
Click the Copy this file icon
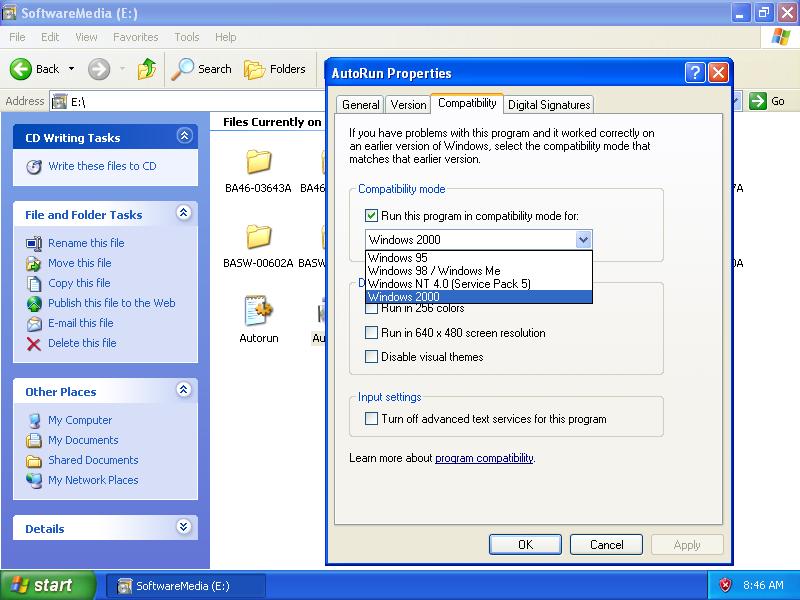point(34,283)
